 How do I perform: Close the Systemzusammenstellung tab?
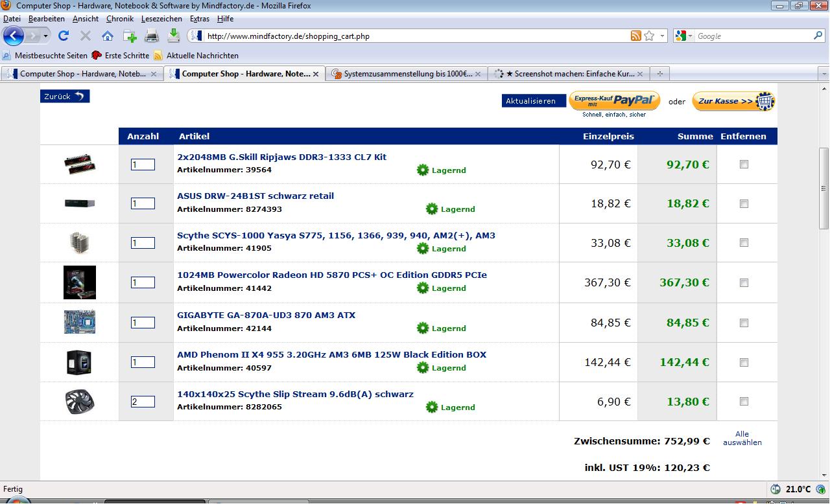click(479, 74)
